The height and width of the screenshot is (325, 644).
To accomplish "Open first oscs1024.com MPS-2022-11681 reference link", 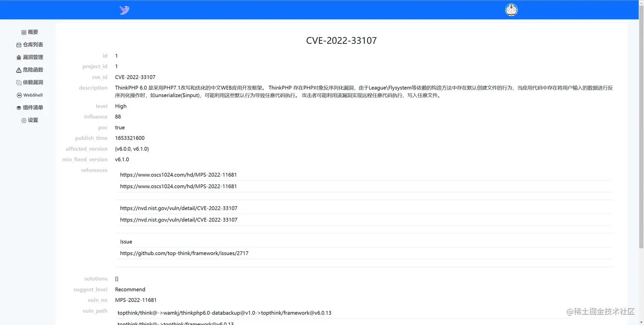I will pos(178,175).
